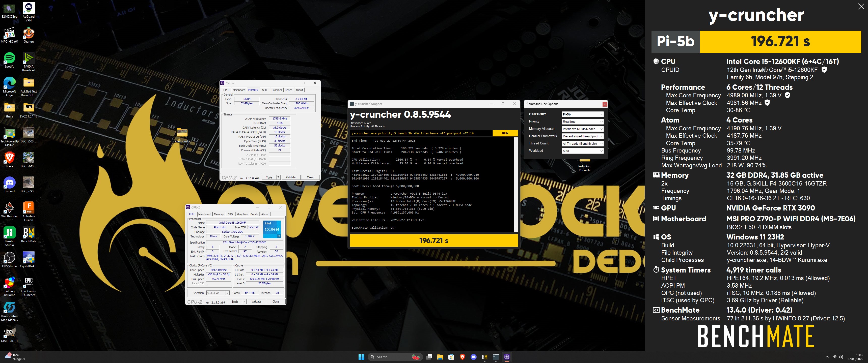Click the terminal icon in the taskbar

point(496,357)
